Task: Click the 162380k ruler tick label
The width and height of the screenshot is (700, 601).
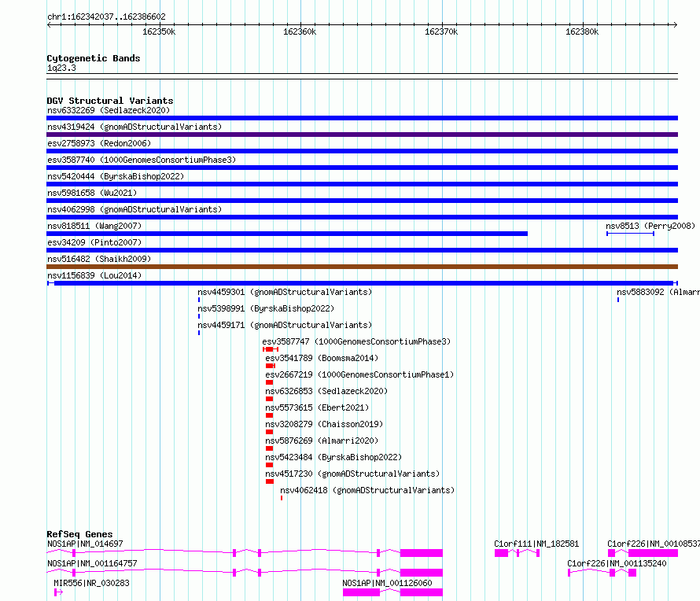Action: pos(582,31)
